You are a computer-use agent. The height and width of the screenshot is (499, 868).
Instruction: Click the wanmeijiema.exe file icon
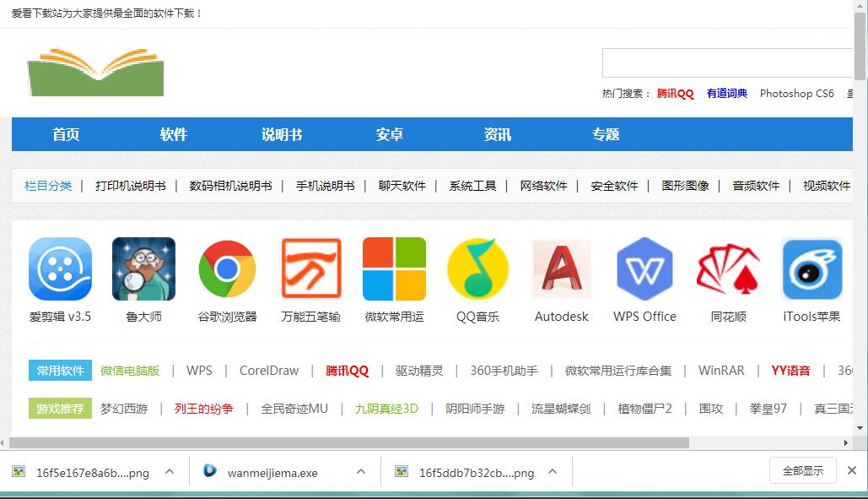pyautogui.click(x=210, y=471)
